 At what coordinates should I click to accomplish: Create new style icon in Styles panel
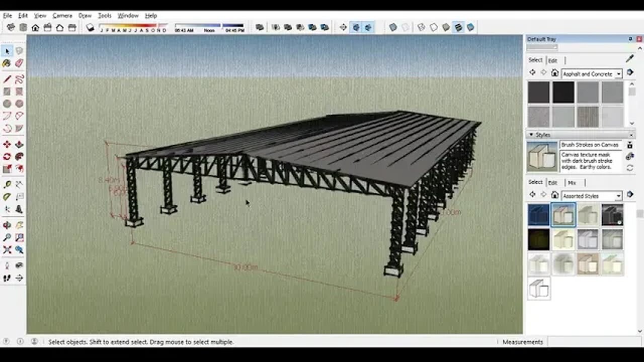629,156
